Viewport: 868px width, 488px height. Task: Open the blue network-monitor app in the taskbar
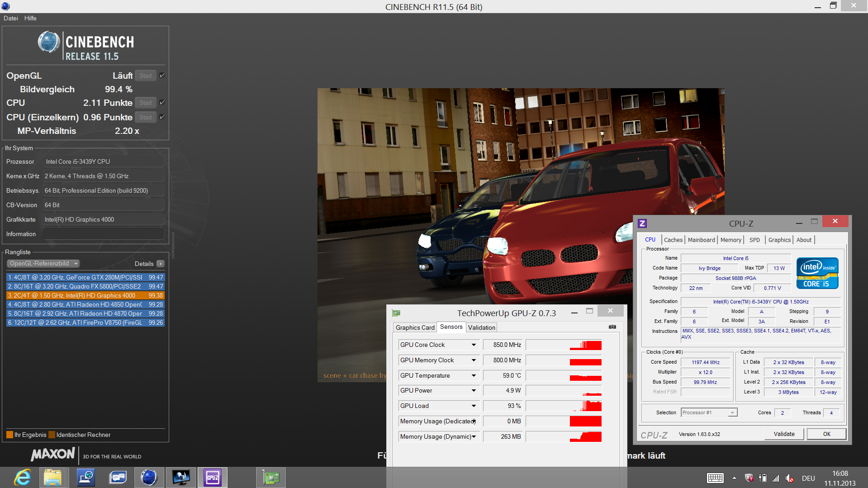pyautogui.click(x=85, y=478)
